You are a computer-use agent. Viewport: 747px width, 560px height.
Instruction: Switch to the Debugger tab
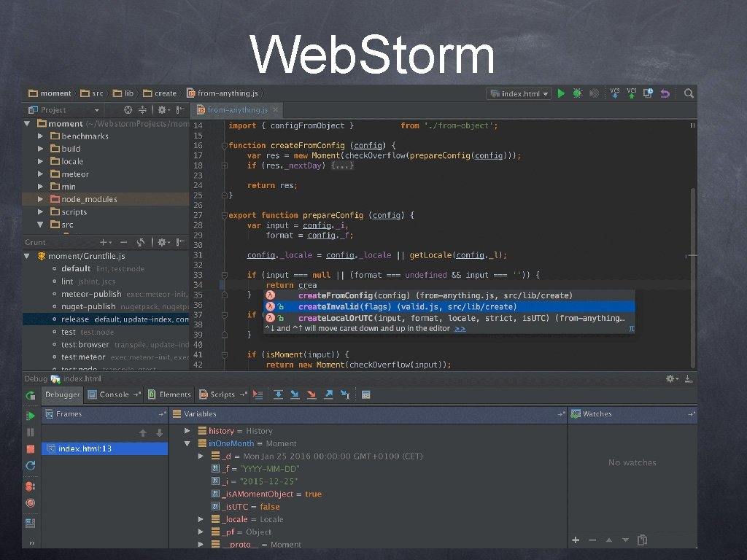pos(63,394)
